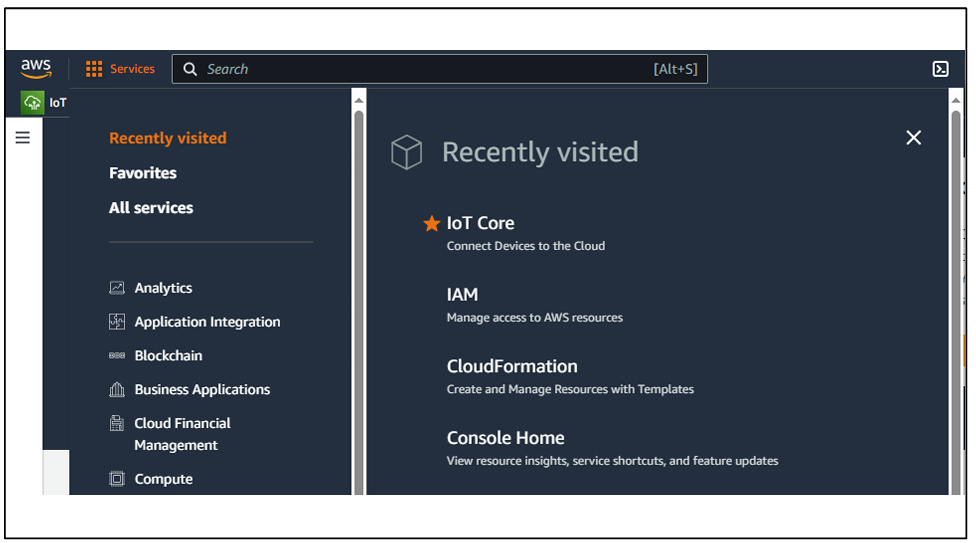The image size is (976, 543).
Task: Click the Application Integration icon
Action: pyautogui.click(x=117, y=321)
